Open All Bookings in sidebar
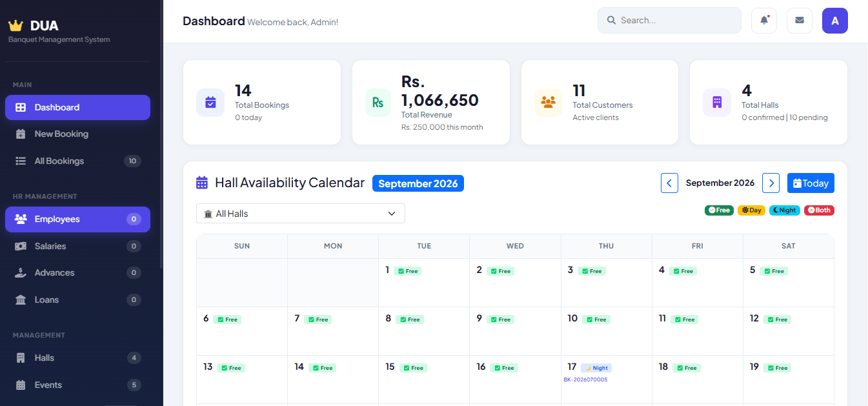The height and width of the screenshot is (406, 868). [77, 161]
